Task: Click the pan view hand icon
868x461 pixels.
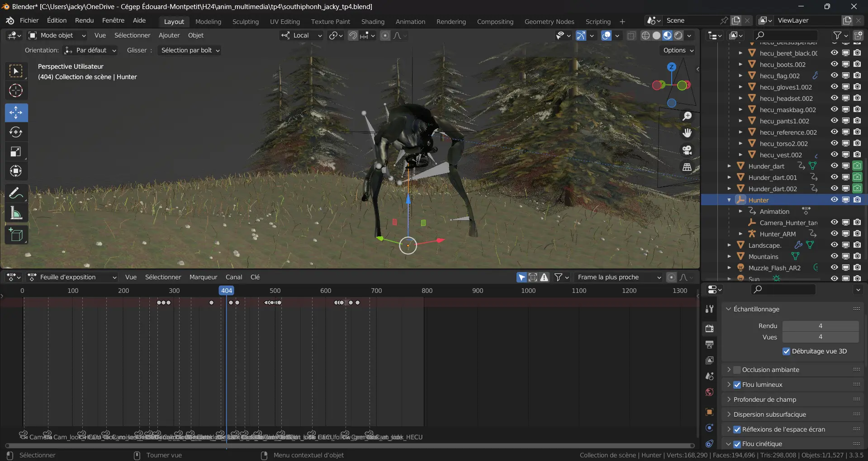Action: 687,133
